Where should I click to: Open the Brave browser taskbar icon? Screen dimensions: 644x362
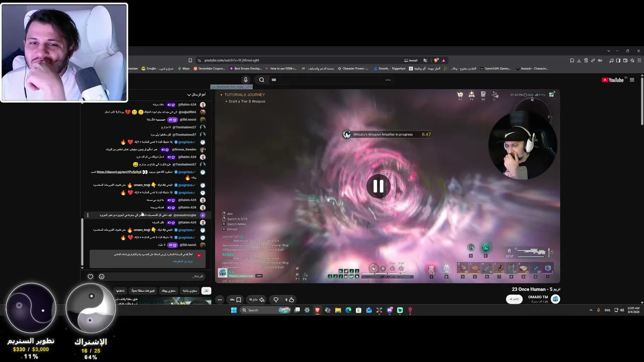click(317, 310)
